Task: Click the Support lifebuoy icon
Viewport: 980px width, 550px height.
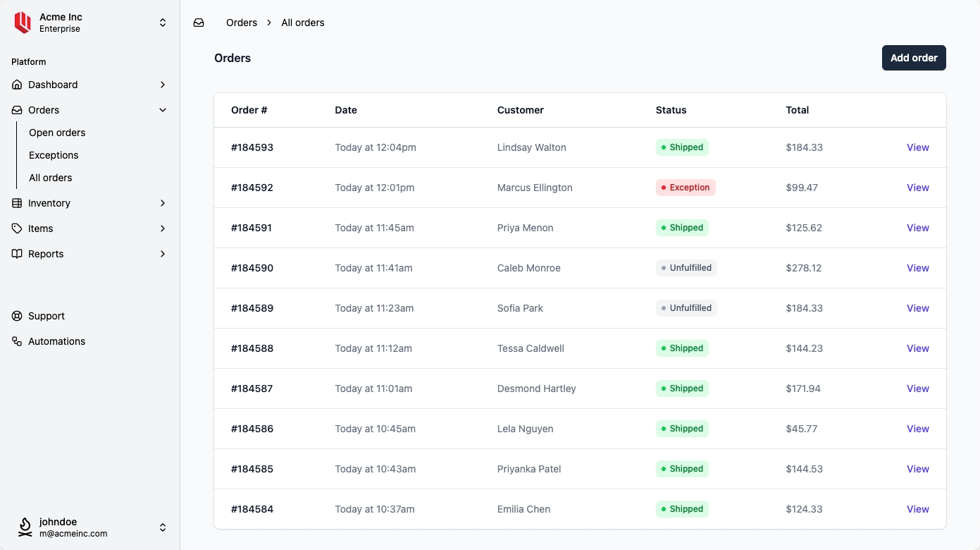Action: 17,316
